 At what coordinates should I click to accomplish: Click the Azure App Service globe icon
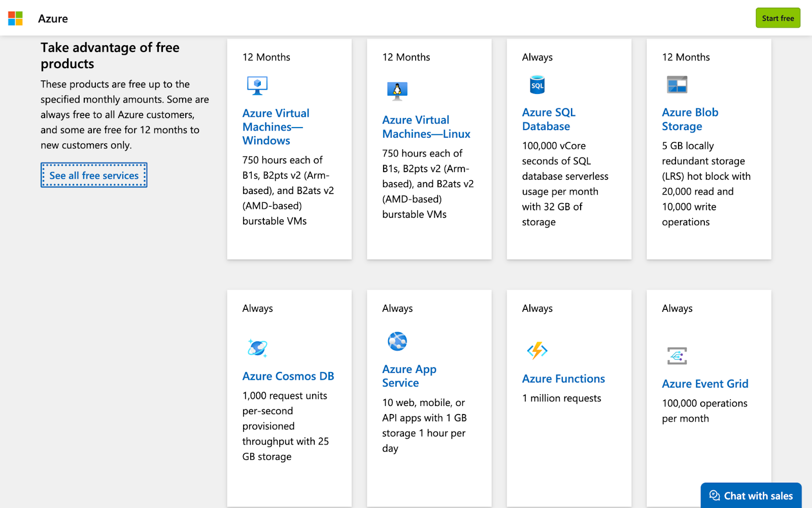tap(397, 341)
